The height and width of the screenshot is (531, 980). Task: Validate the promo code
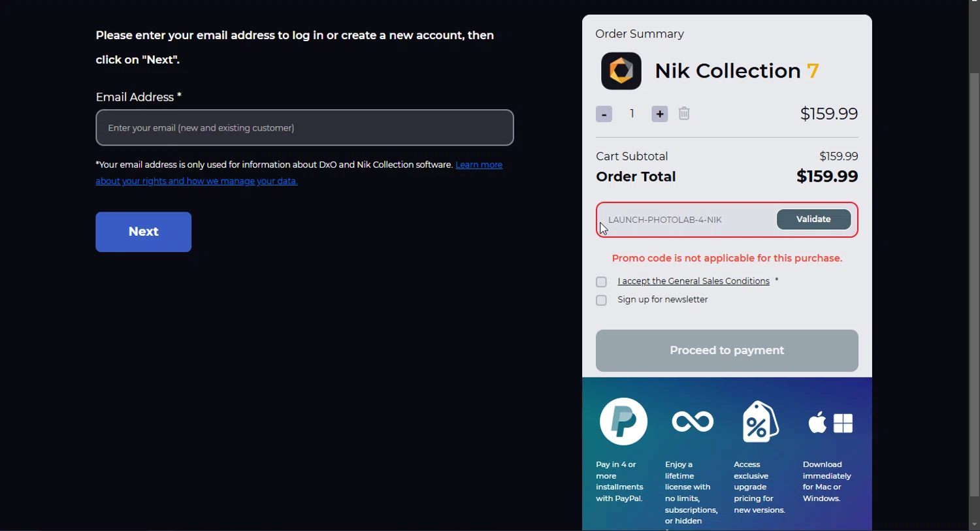[813, 219]
